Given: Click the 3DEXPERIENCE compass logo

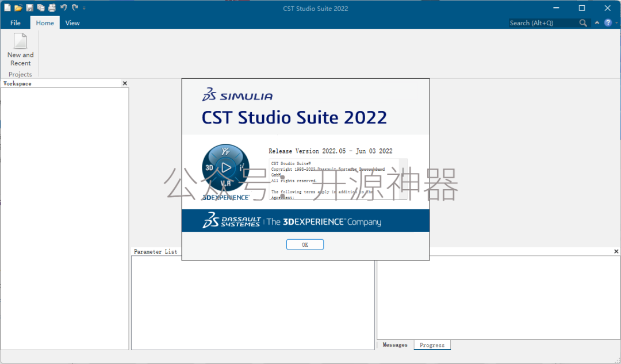Looking at the screenshot, I should tap(226, 168).
